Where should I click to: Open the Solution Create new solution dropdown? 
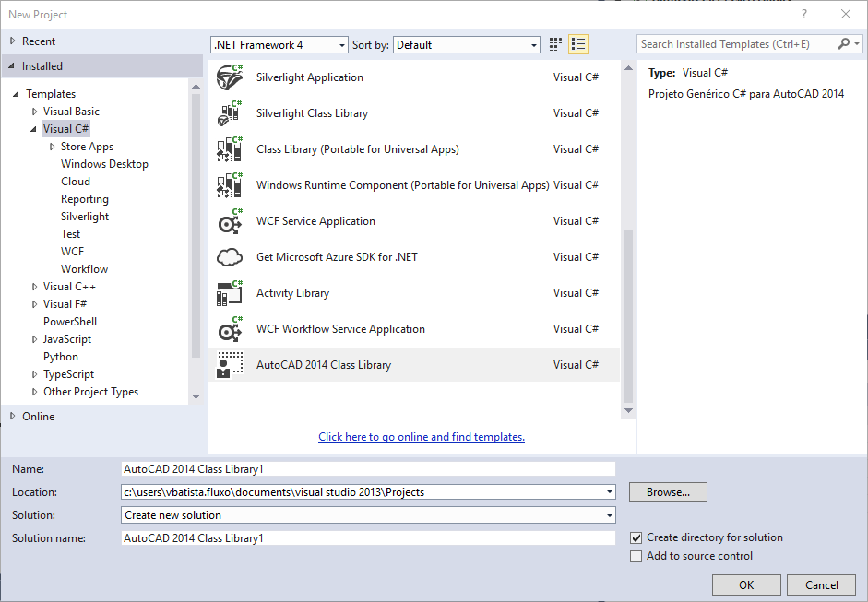point(368,515)
